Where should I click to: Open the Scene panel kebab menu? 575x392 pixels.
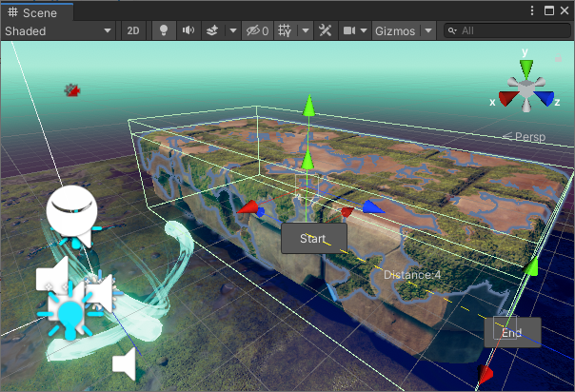point(532,10)
